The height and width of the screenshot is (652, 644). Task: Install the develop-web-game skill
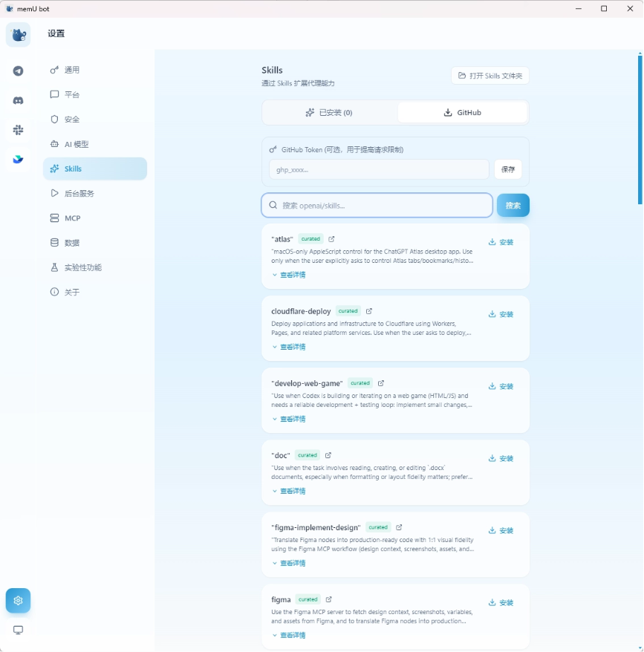point(501,386)
